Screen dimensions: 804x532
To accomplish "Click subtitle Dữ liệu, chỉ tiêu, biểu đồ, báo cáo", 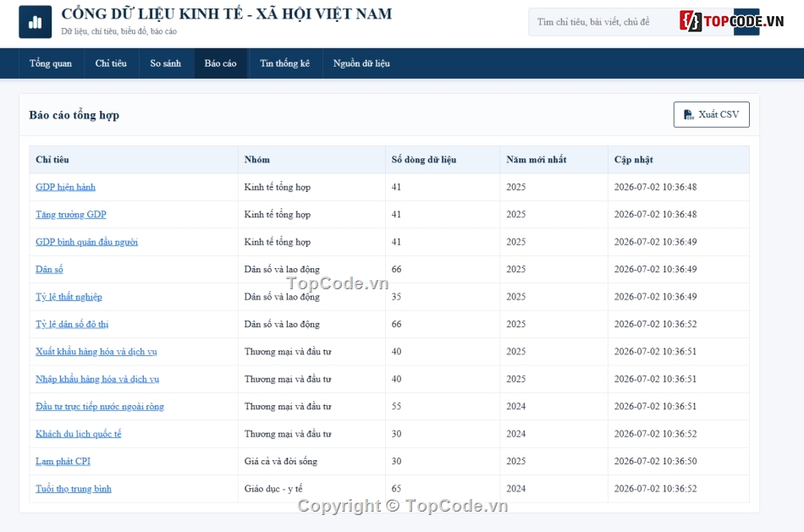I will [x=119, y=31].
